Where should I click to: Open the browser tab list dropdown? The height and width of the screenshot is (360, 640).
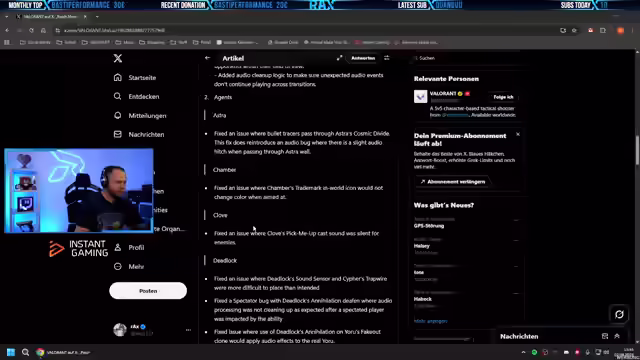tap(7, 17)
